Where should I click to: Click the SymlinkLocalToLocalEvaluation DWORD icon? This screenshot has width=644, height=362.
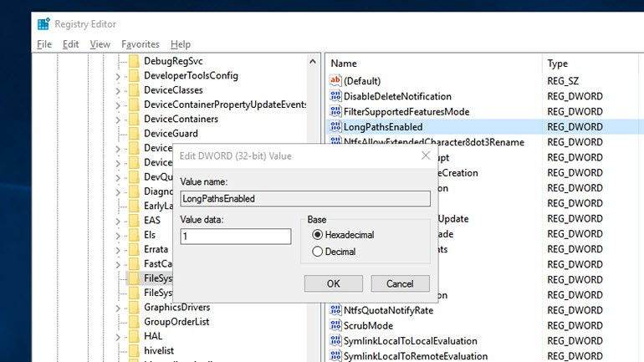tap(335, 340)
